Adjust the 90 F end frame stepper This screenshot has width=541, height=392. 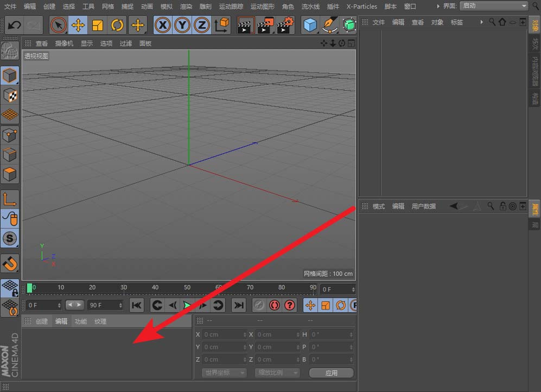pyautogui.click(x=120, y=305)
